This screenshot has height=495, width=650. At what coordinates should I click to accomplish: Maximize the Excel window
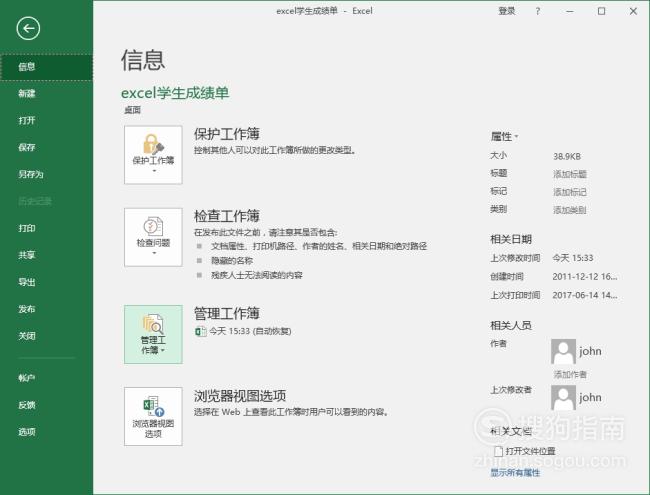tap(601, 11)
